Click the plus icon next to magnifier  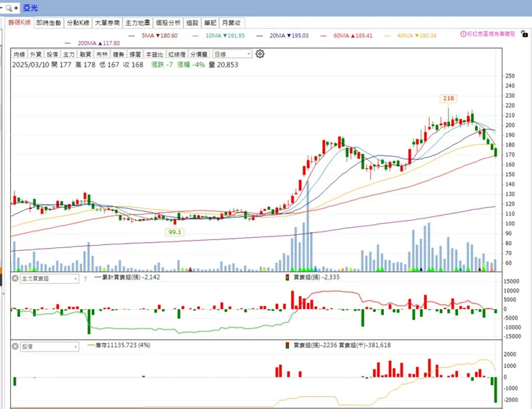pos(16,8)
